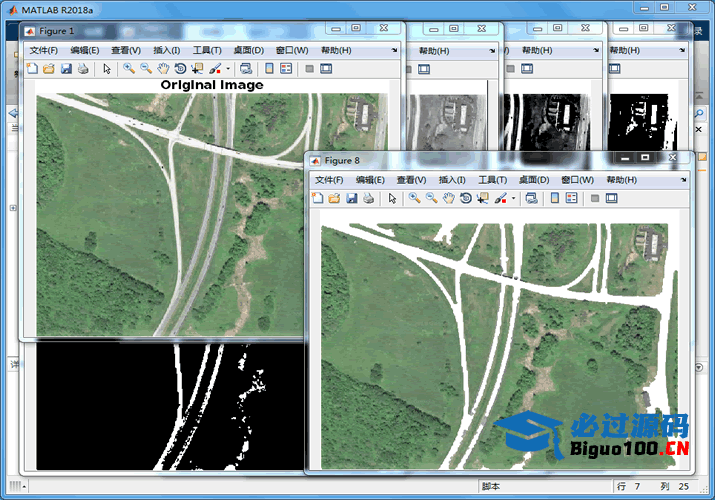This screenshot has height=500, width=715.
Task: Toggle Edit Plot arrow in Figure 1
Action: pyautogui.click(x=107, y=69)
